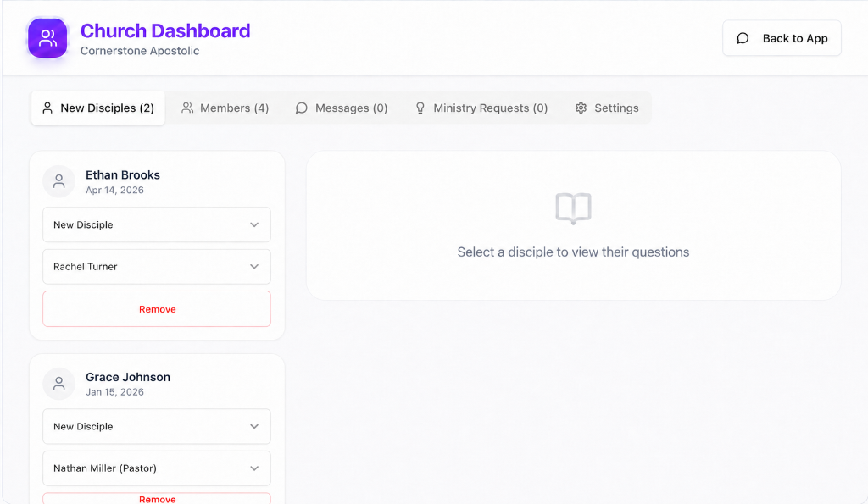Open Grace Johnson's Nathan Miller (Pastor) dropdown
868x504 pixels.
click(157, 468)
